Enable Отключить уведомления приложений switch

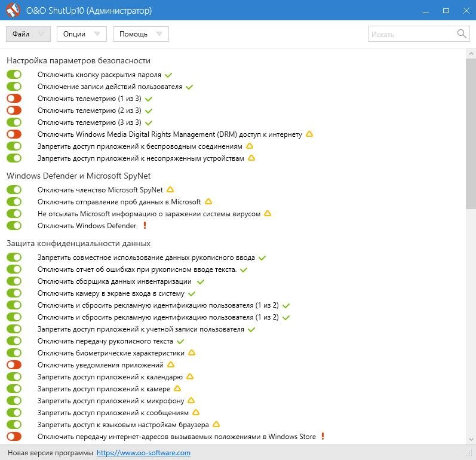click(14, 364)
